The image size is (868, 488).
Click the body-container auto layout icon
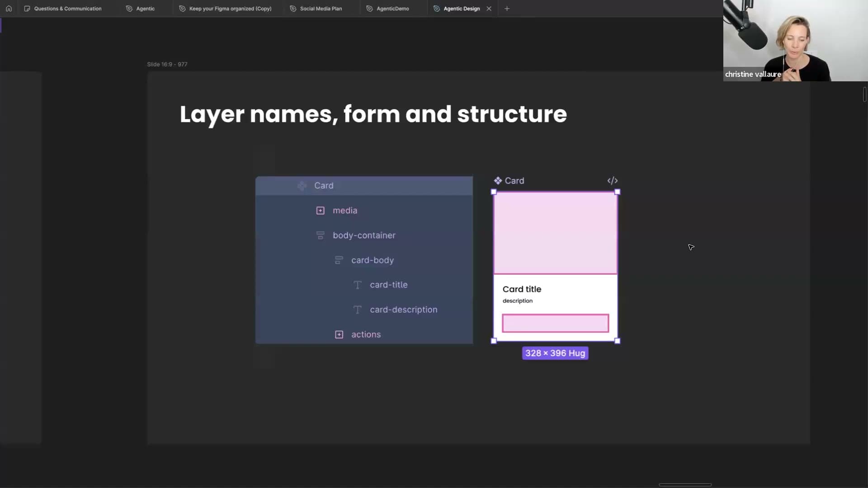(320, 235)
